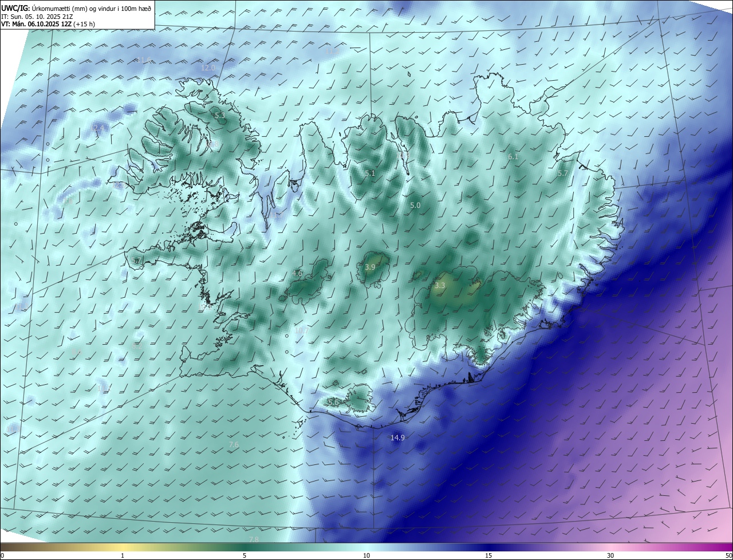Click the 5.1 value label on the map
Viewport: 733px width, 560px height.
[370, 173]
